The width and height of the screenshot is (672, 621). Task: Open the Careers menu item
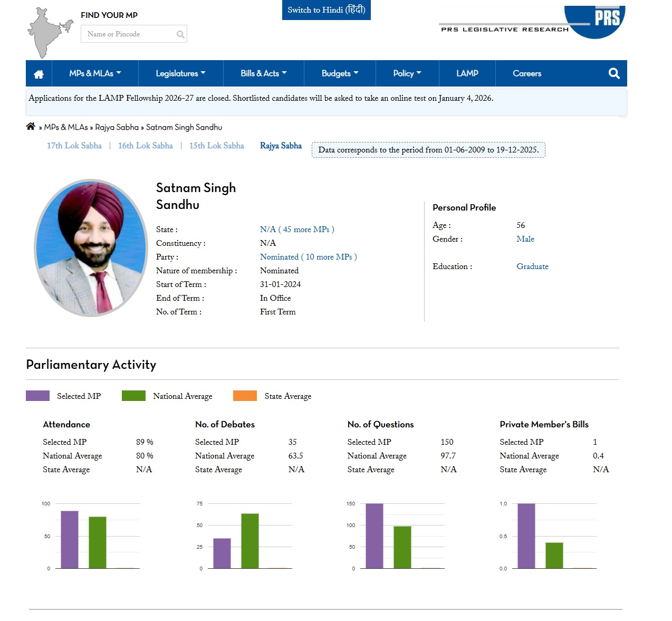[526, 73]
